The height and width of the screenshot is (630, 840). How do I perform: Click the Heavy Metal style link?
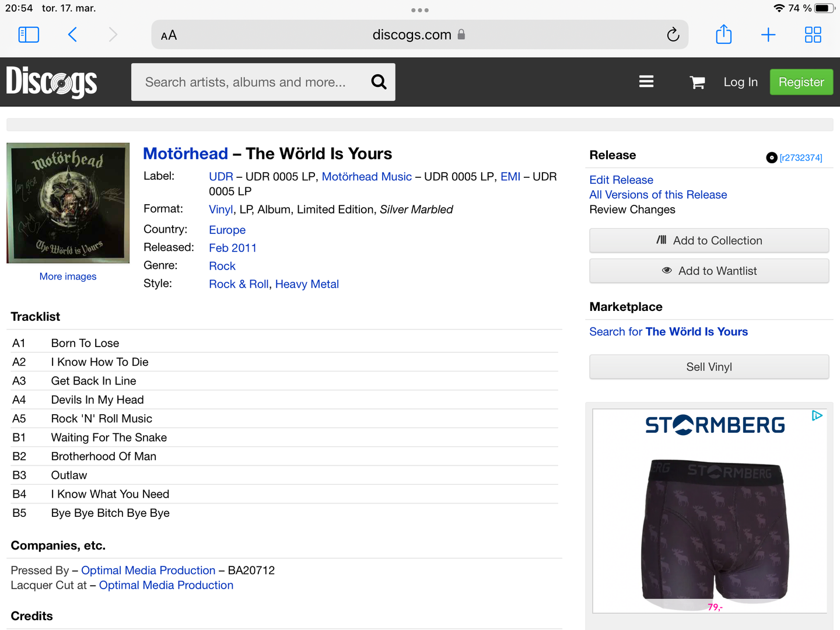[x=307, y=284]
